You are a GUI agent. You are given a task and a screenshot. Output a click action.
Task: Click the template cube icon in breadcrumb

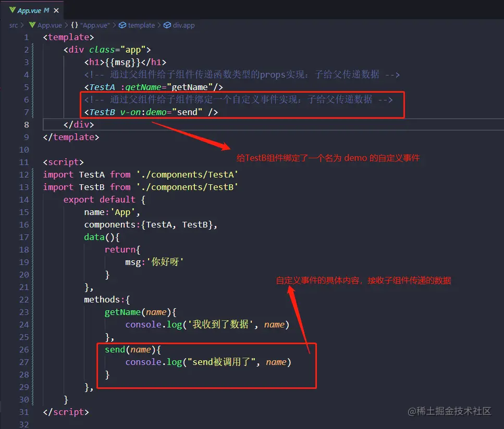pyautogui.click(x=122, y=25)
